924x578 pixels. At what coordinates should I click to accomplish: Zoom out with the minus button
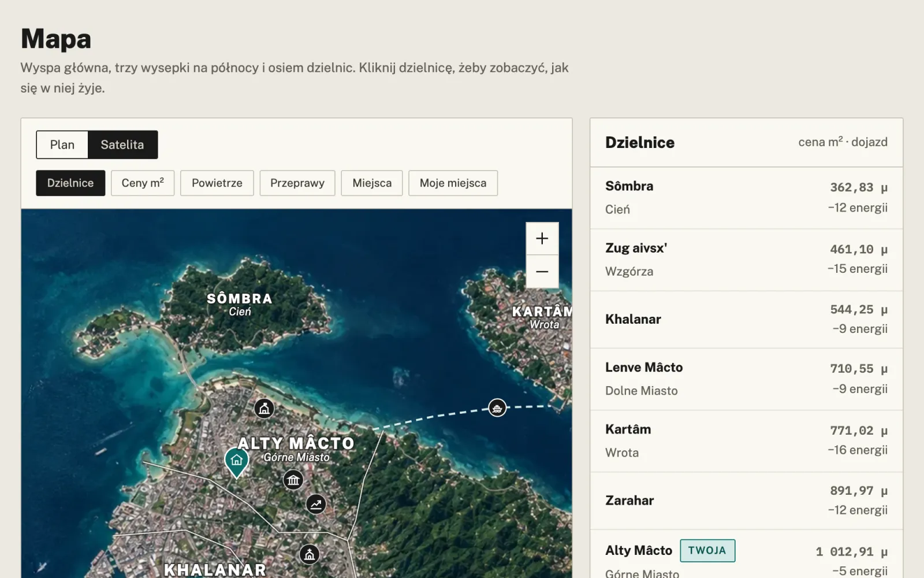tap(542, 272)
